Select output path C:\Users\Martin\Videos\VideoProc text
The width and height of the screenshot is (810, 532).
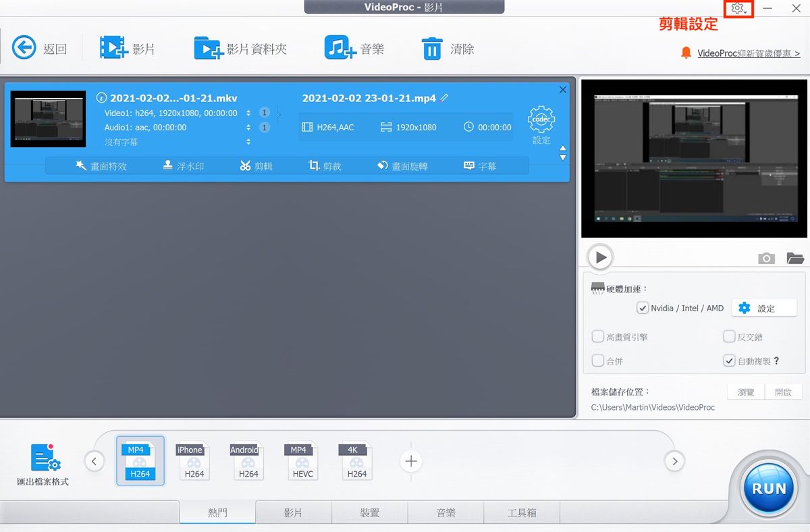coord(653,407)
